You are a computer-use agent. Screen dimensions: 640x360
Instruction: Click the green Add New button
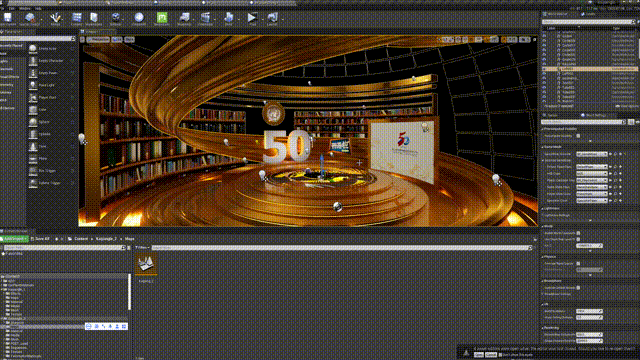click(14, 239)
